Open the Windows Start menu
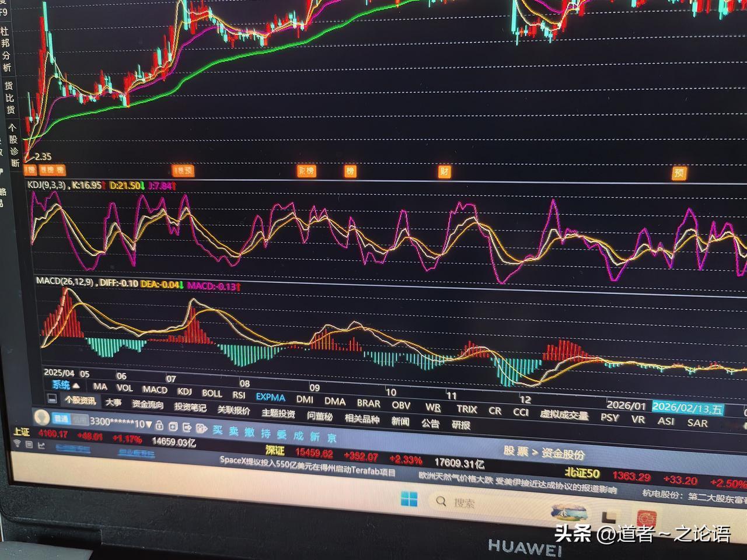 click(x=410, y=499)
